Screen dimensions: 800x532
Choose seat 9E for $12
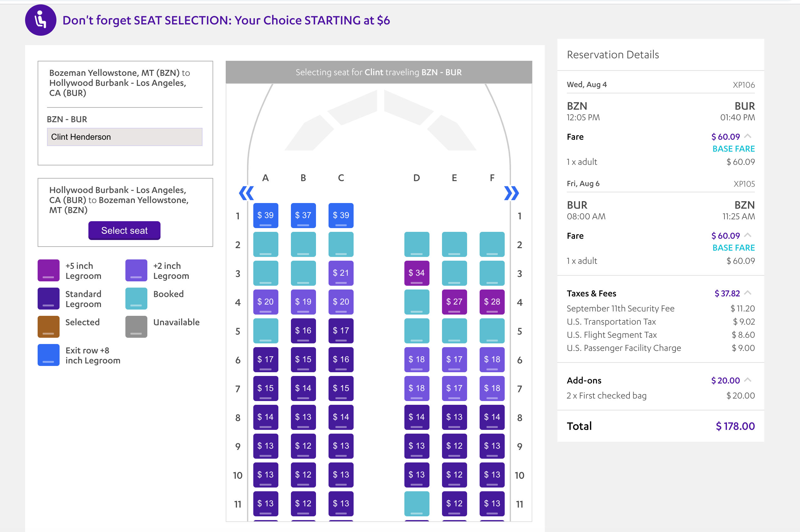point(454,446)
